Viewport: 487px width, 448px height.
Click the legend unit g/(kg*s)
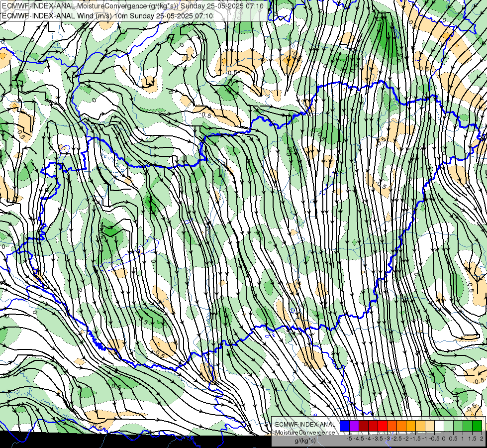[305, 441]
